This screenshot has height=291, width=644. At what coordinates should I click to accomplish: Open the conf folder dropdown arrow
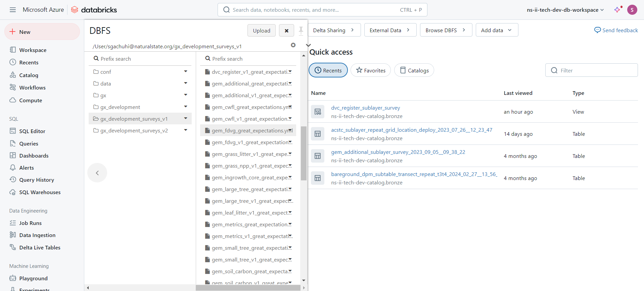tap(186, 71)
